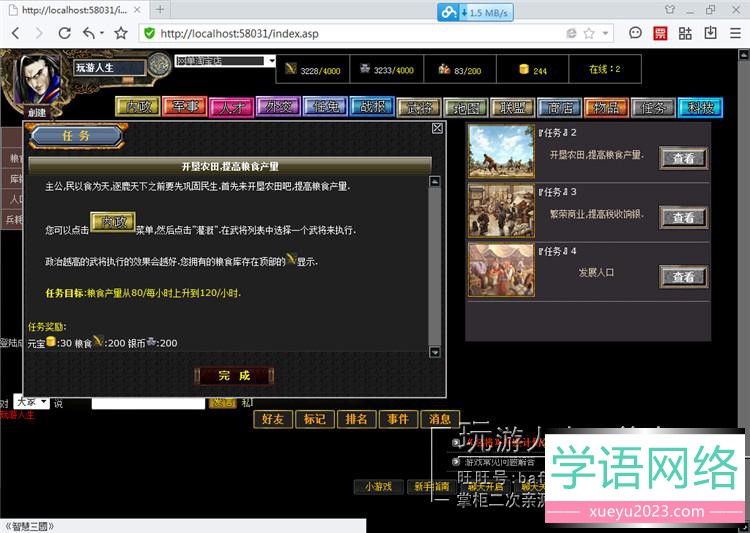Click the population resource icon
750x533 pixels.
(x=444, y=69)
